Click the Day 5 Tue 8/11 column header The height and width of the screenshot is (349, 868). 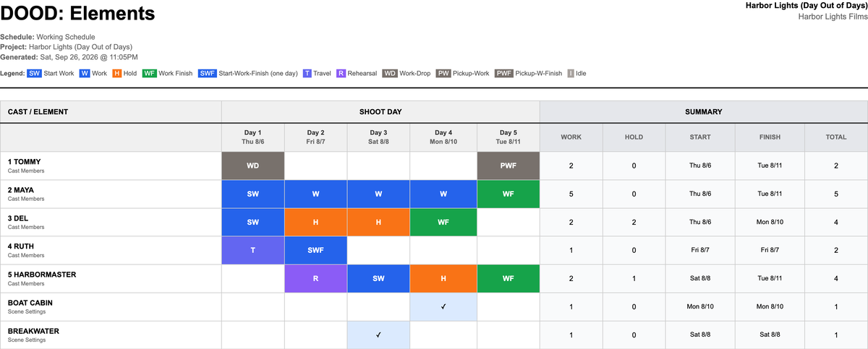point(509,137)
